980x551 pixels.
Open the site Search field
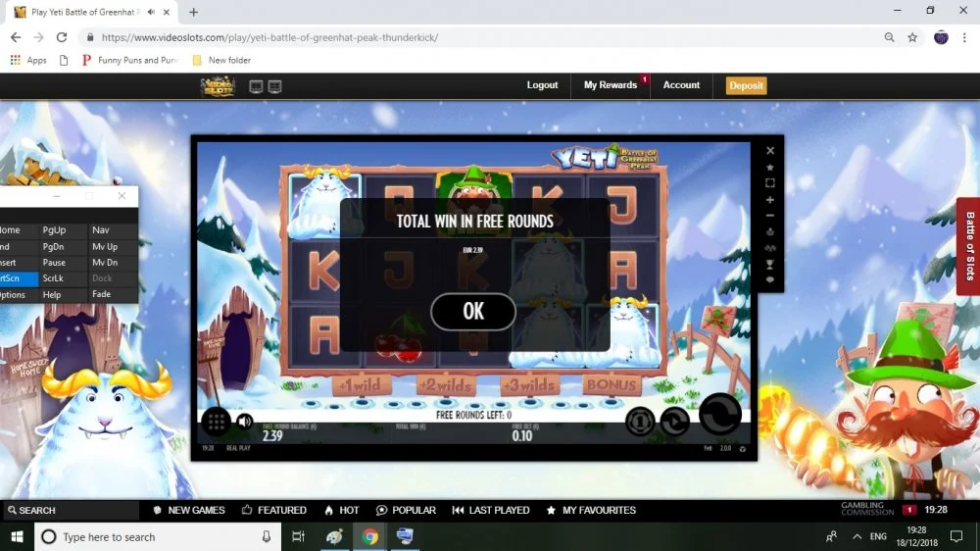point(70,511)
